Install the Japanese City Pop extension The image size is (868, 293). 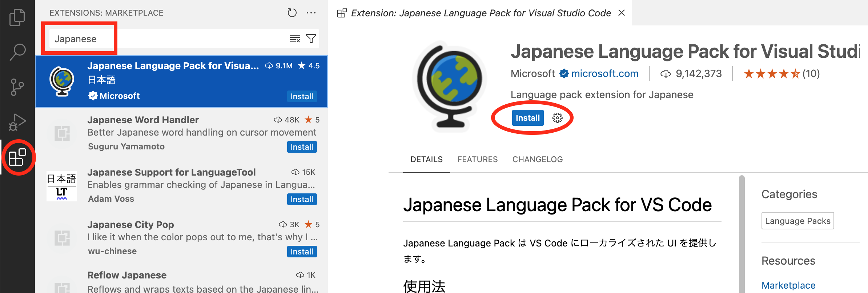pyautogui.click(x=302, y=252)
